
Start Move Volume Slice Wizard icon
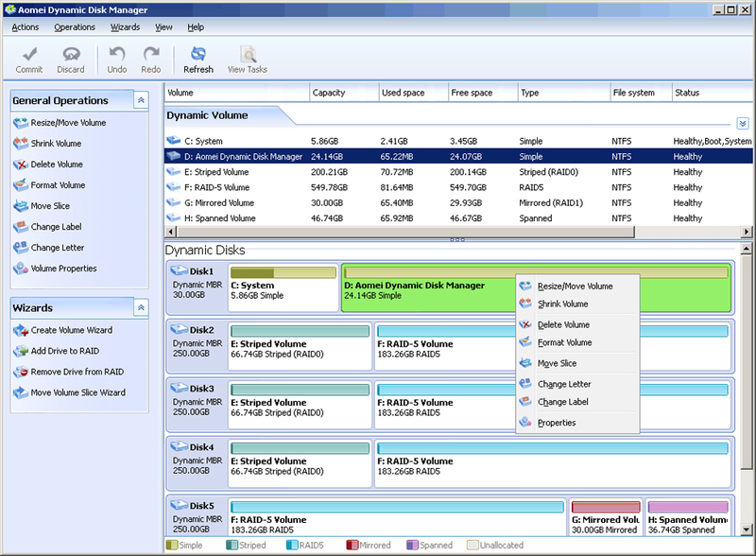pos(21,392)
